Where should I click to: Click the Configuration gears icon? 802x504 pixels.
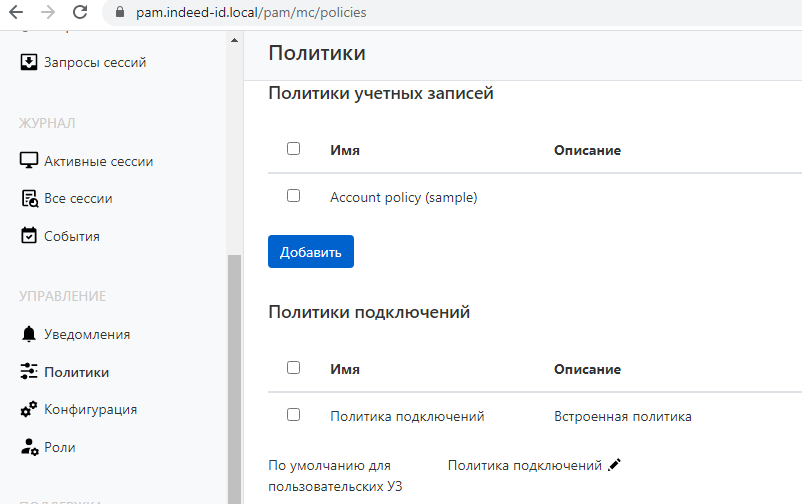click(29, 409)
